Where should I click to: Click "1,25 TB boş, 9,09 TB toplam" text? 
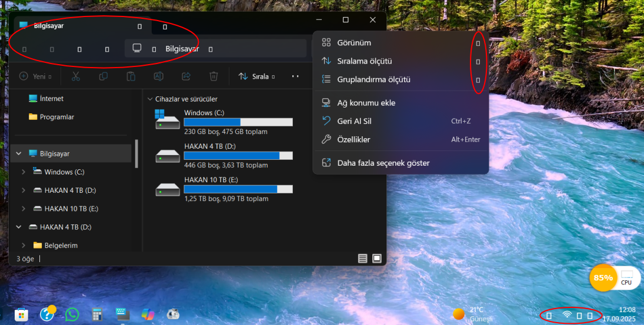pos(226,199)
